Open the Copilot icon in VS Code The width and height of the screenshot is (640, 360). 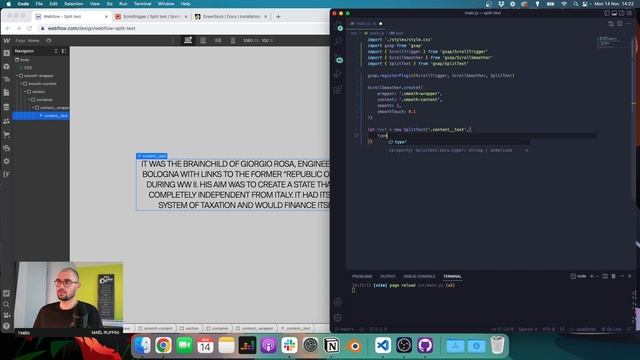tap(339, 60)
